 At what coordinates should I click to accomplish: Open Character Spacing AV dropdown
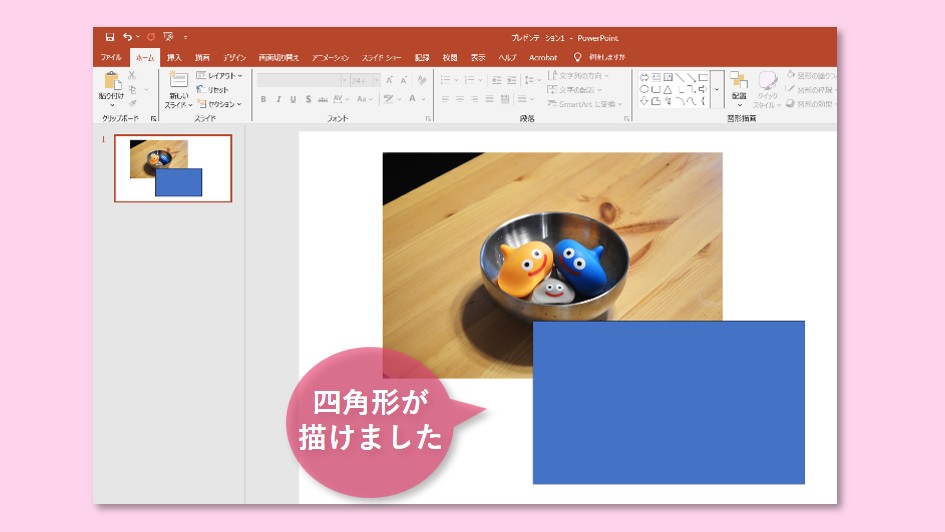[x=341, y=99]
